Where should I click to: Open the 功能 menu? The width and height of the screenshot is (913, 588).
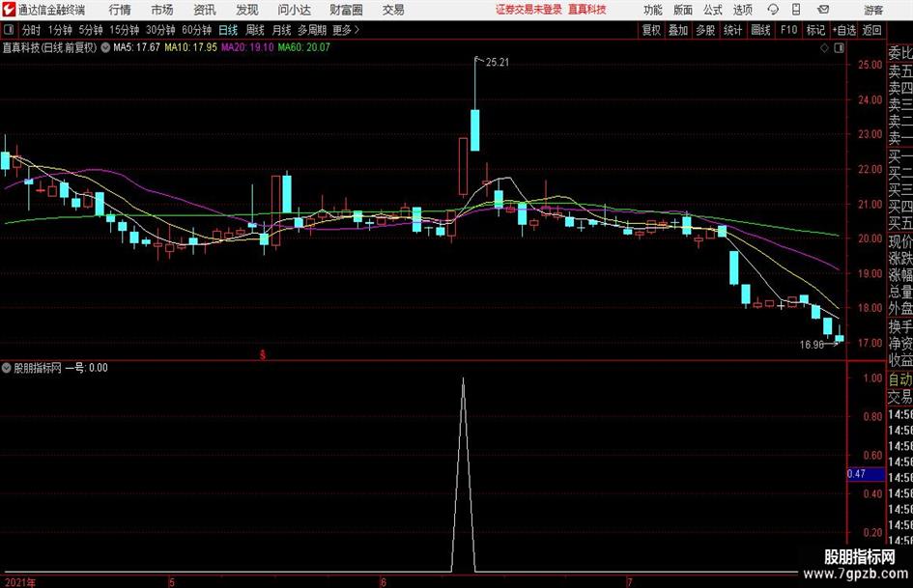point(653,10)
